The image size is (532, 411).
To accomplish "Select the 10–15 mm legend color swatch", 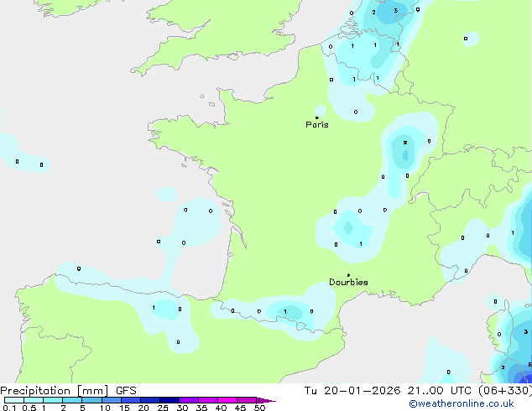I will coord(111,400).
